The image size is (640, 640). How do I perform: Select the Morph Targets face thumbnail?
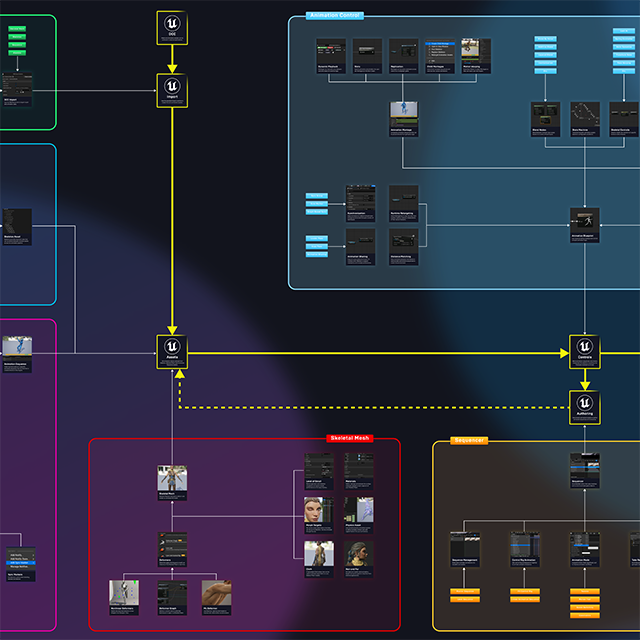coord(318,513)
